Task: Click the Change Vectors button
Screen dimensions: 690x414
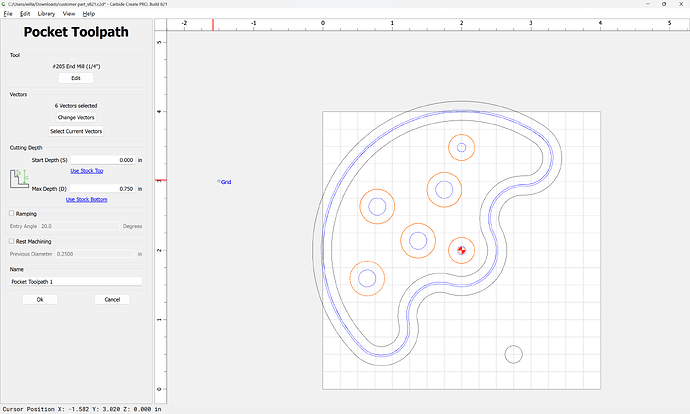Action: [76, 117]
